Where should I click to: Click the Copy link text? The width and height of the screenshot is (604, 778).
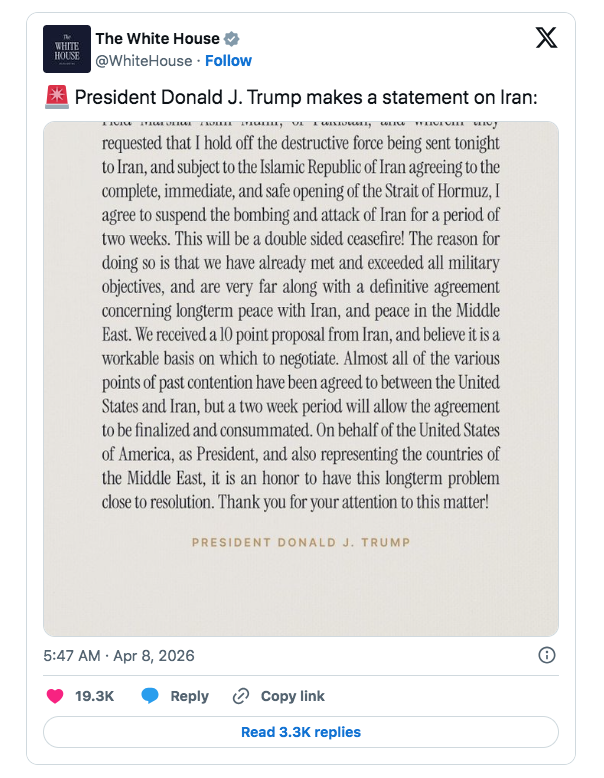292,696
